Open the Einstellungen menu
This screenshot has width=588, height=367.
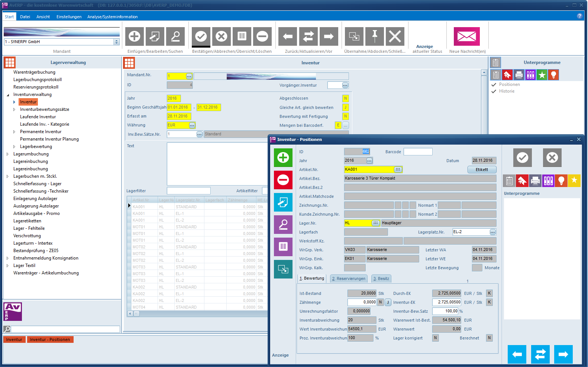[69, 17]
